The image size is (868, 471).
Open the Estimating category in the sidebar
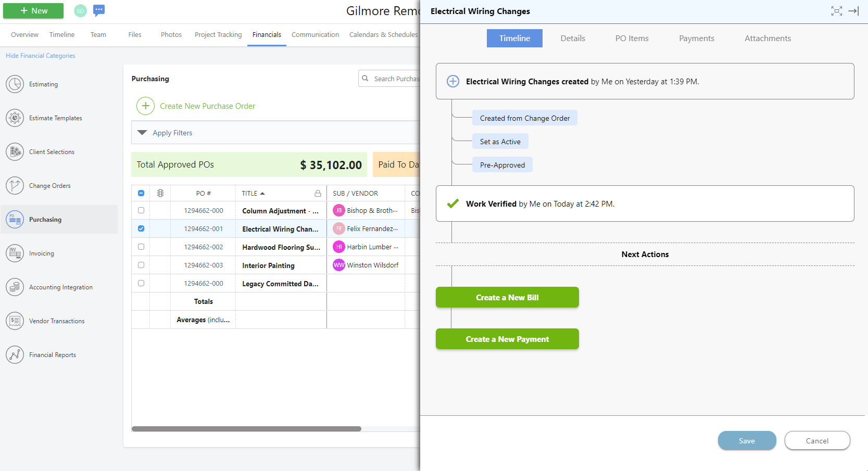15,84
